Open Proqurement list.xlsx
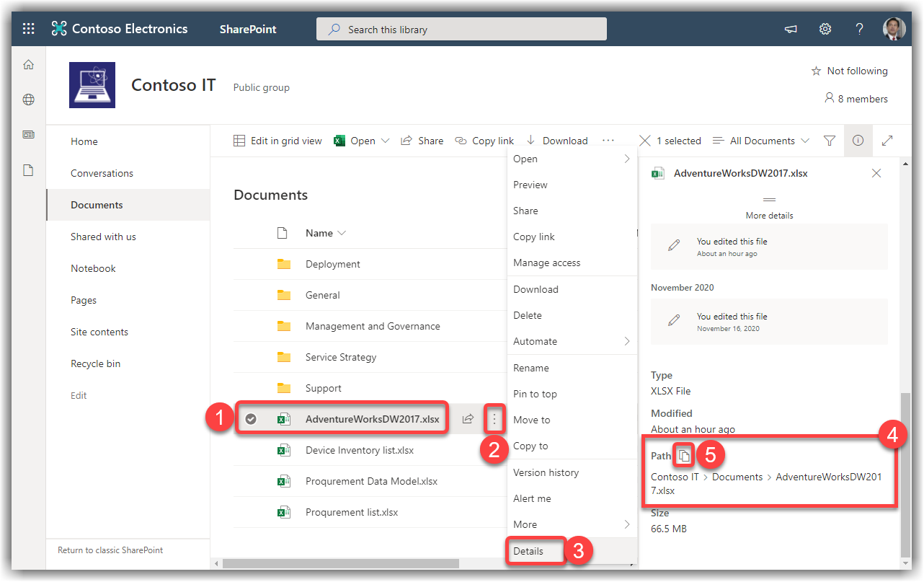 [x=351, y=512]
